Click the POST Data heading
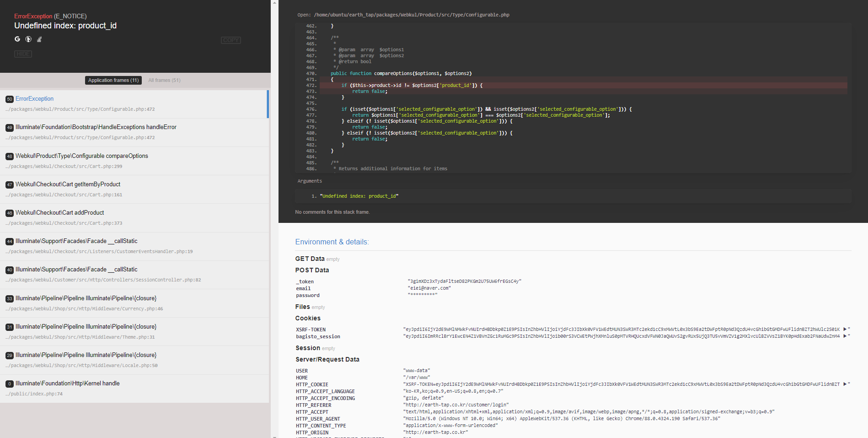868x438 pixels. (x=312, y=270)
